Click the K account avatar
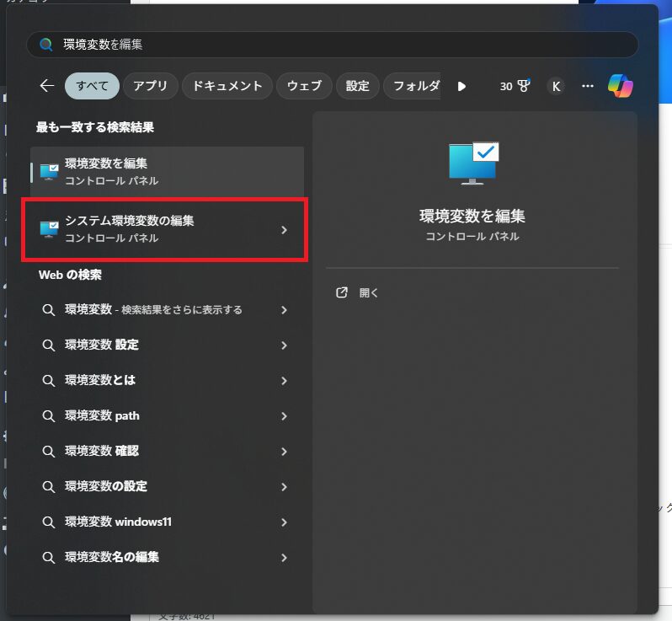672x621 pixels. click(556, 86)
